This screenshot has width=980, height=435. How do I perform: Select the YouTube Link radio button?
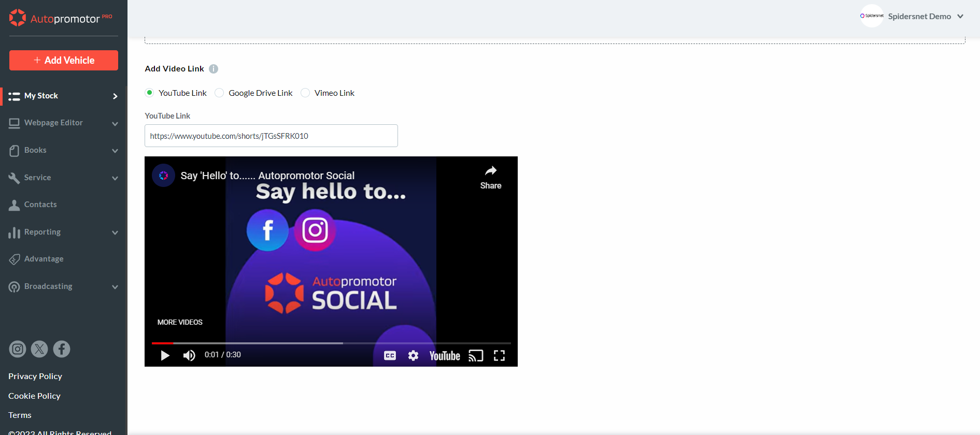pos(150,93)
